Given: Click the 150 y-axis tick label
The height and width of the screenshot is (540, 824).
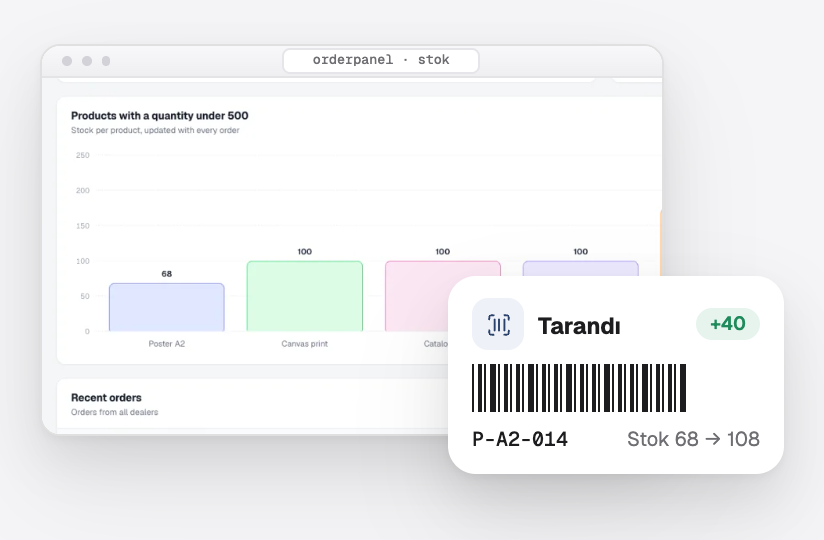Looking at the screenshot, I should (x=83, y=226).
